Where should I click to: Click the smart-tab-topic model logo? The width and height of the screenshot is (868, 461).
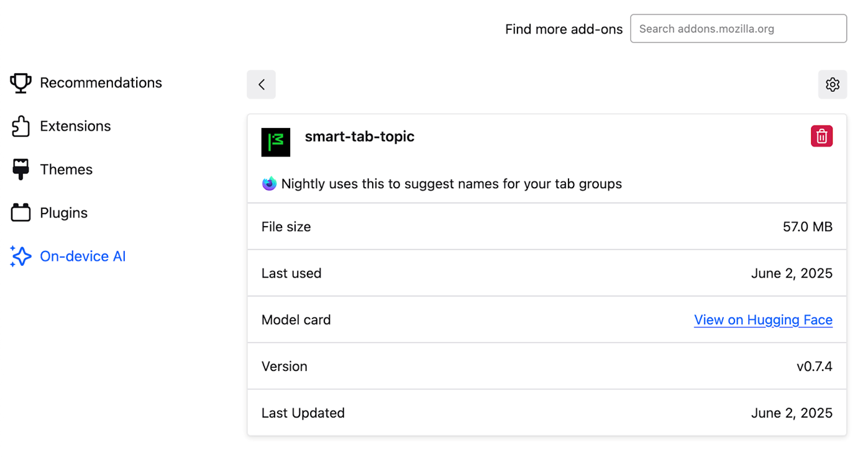(276, 142)
